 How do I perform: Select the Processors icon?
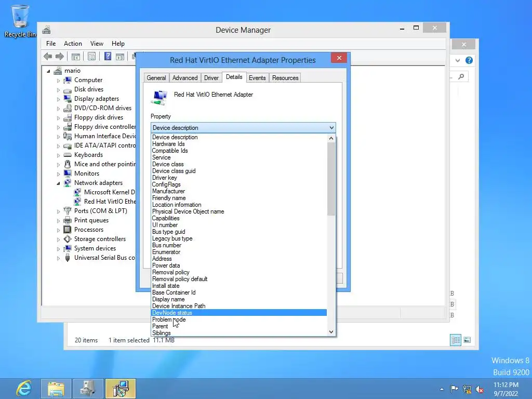pos(68,230)
